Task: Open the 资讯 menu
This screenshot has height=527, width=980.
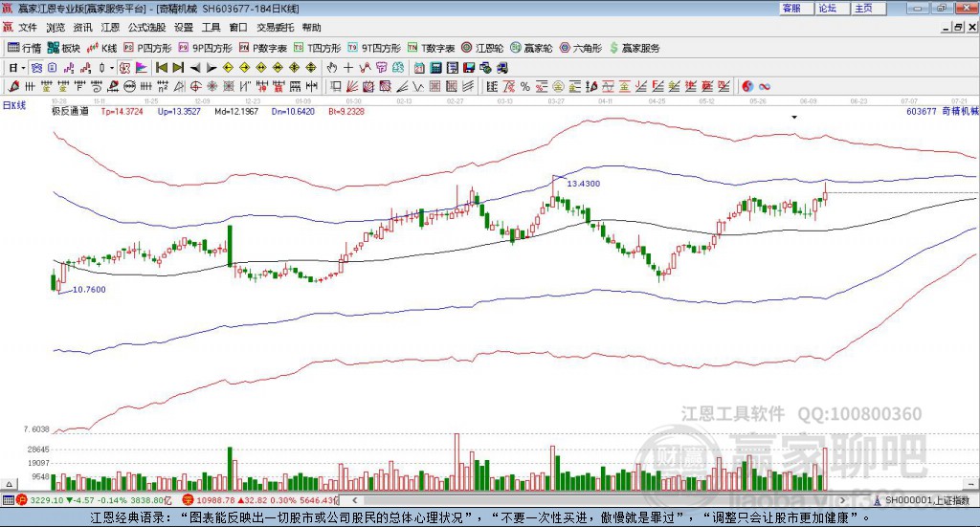Action: tap(82, 28)
